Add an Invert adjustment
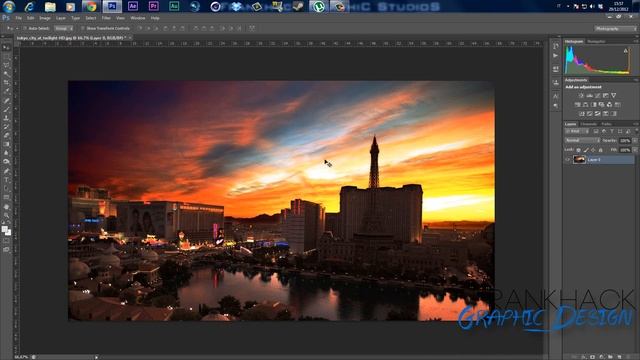640x360 pixels. tap(582, 113)
